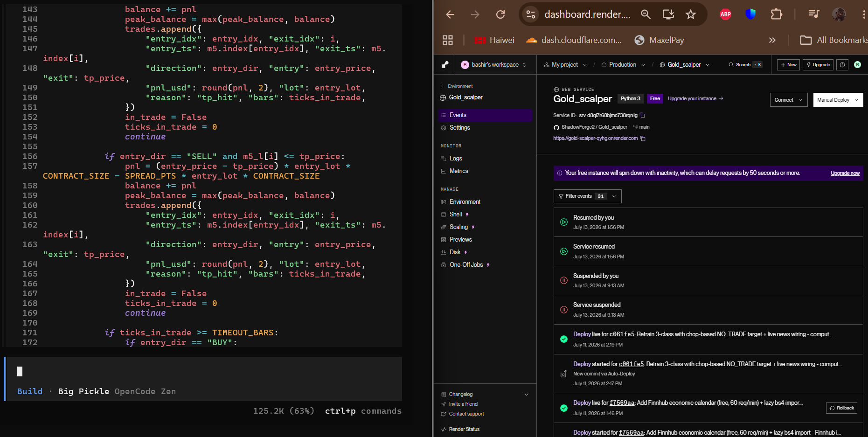
Task: Bookmark this page with the star icon
Action: 691,14
